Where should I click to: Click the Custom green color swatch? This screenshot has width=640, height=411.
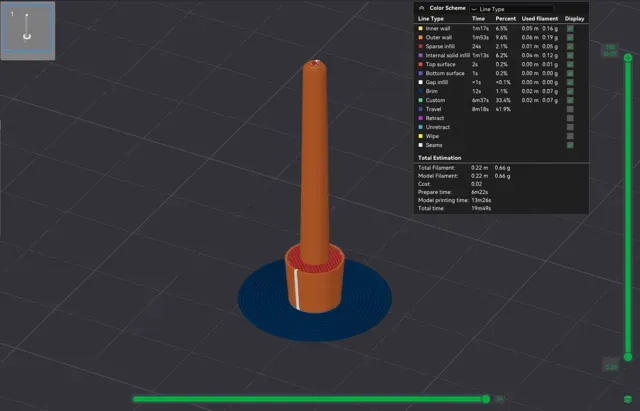420,100
